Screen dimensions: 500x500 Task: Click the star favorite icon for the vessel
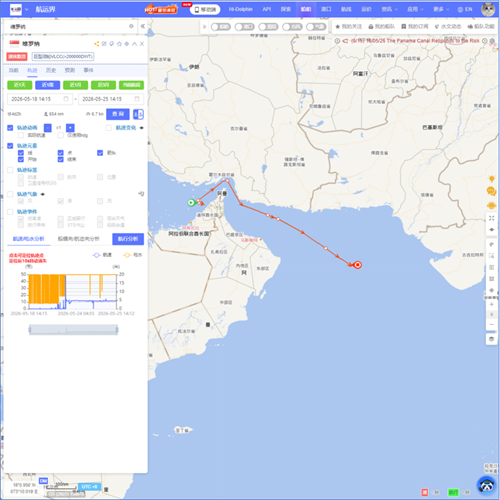coord(119,44)
